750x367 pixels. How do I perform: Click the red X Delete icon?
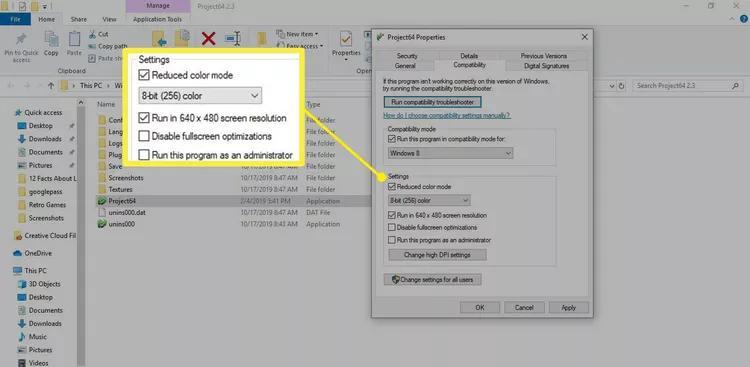[x=208, y=39]
